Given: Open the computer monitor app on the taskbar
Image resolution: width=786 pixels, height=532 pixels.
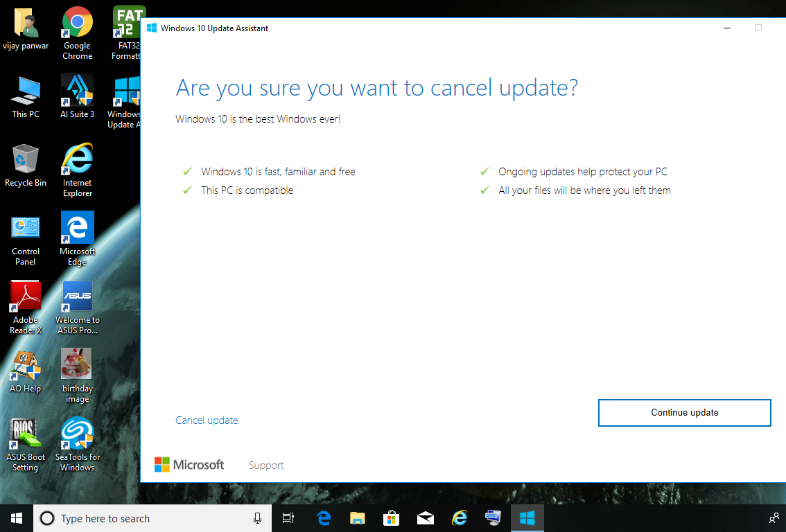Looking at the screenshot, I should [493, 518].
